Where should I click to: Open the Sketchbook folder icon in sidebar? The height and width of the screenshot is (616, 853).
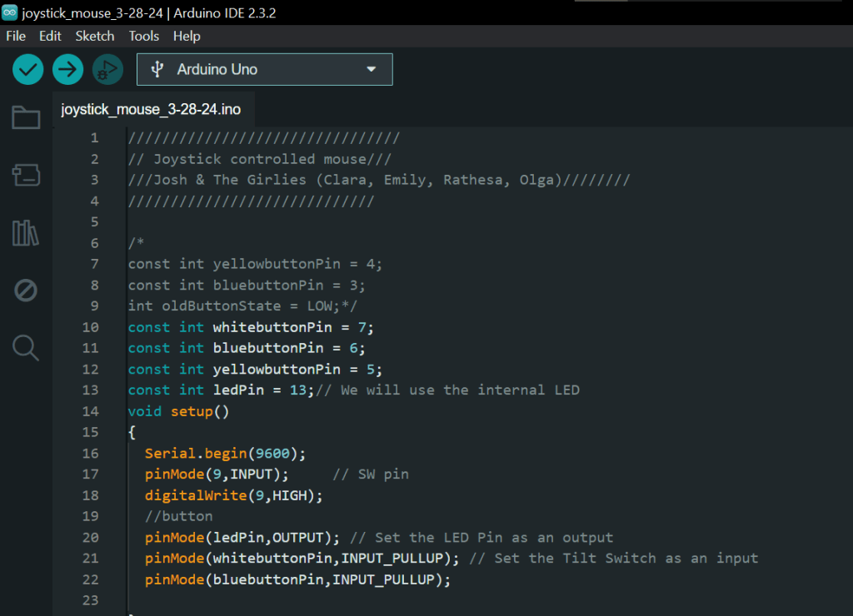(26, 118)
